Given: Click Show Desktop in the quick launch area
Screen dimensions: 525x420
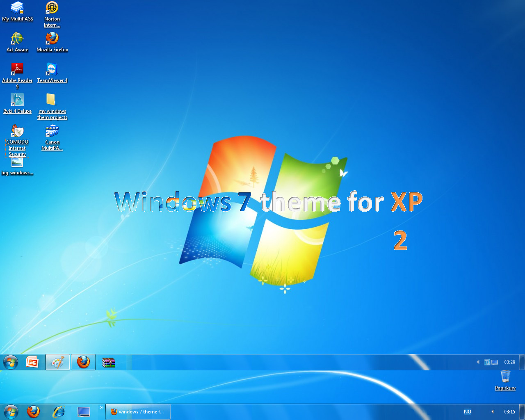Looking at the screenshot, I should (84, 411).
